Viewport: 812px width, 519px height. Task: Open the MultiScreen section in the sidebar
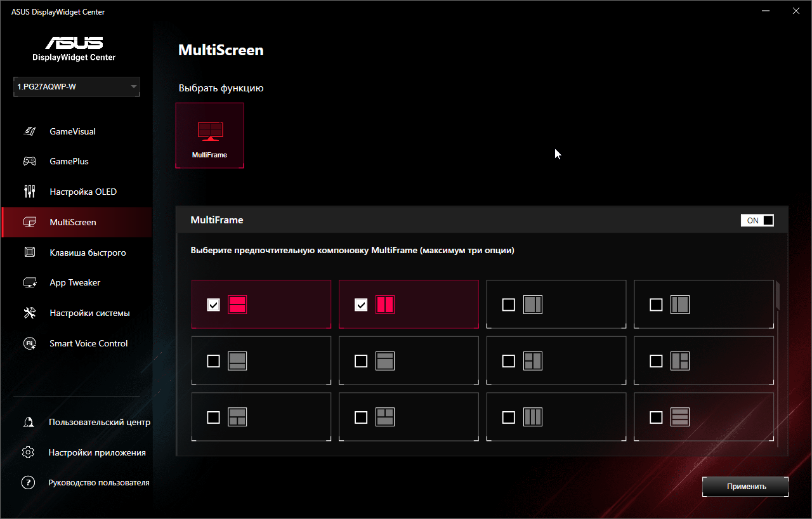point(76,222)
